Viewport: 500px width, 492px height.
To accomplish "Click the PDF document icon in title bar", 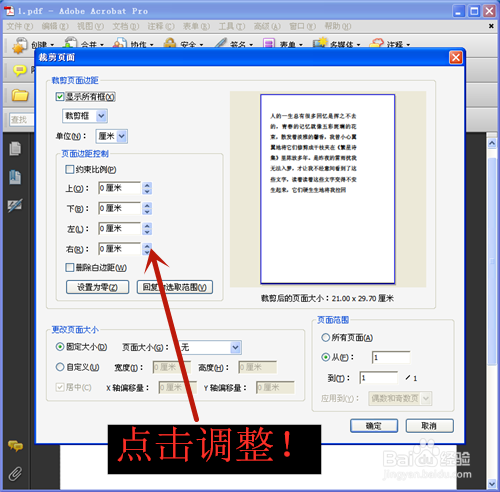I will click(9, 11).
